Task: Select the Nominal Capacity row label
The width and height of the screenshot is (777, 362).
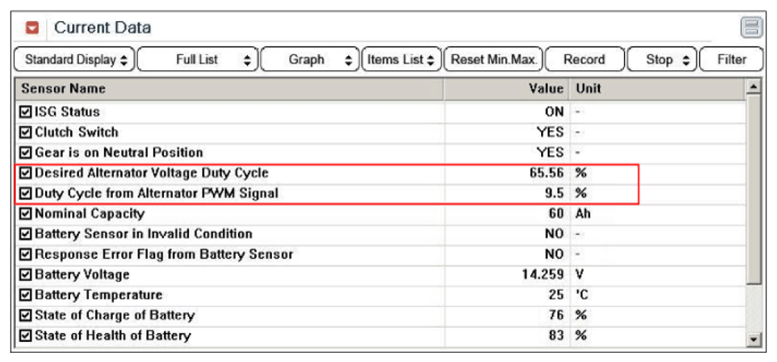Action: coord(90,214)
